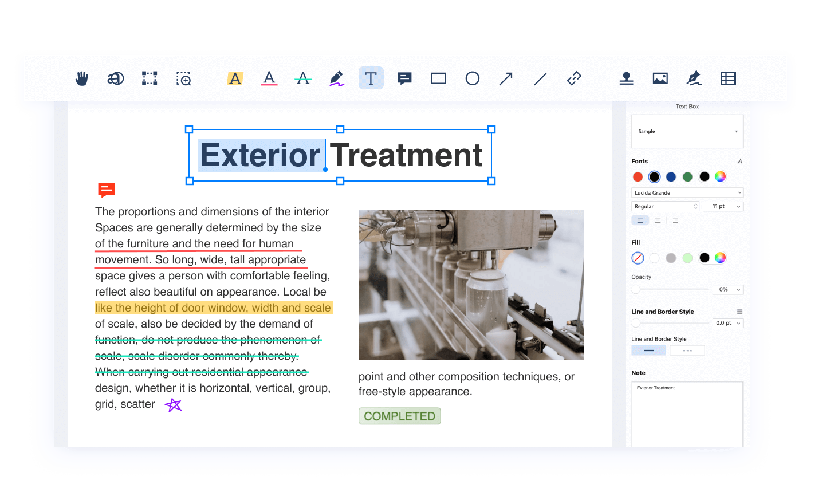The width and height of the screenshot is (818, 504).
Task: Select the Highlight text tool
Action: point(235,78)
